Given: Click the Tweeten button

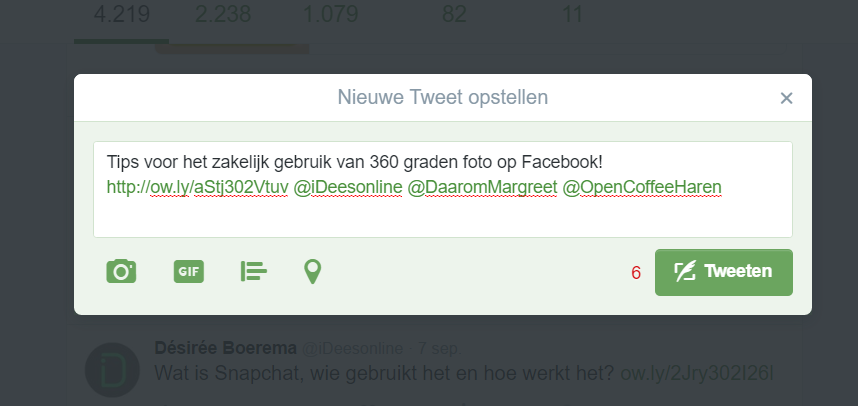Looking at the screenshot, I should point(723,272).
